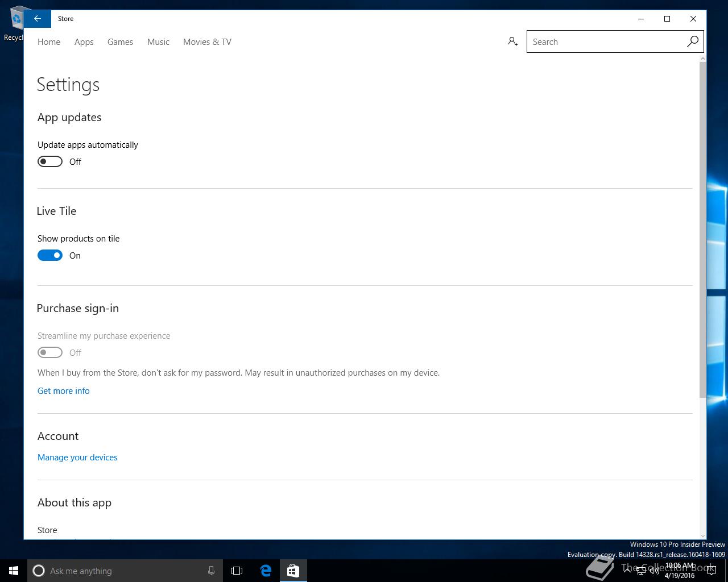Click the password warning description text
Screen dimensions: 728x582
pos(238,373)
